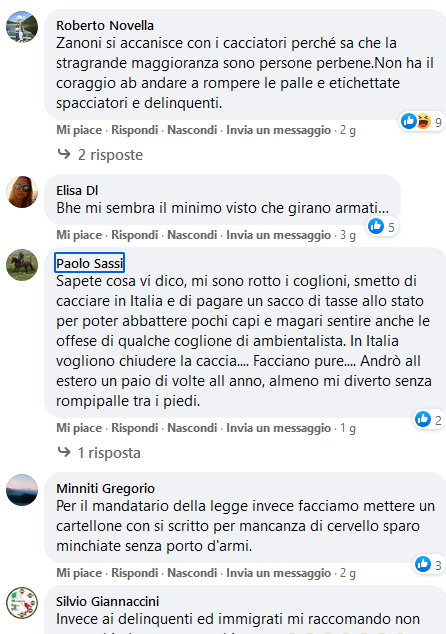Open Roberto Novella's profile picture

[22, 27]
